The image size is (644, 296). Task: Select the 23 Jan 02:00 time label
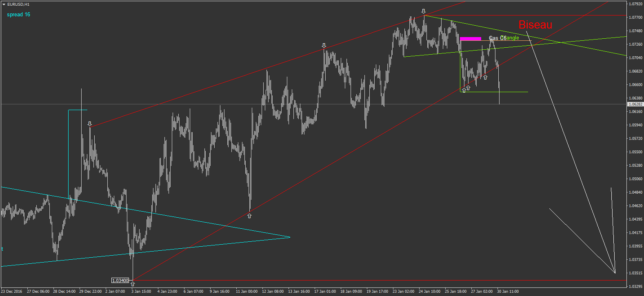point(404,292)
